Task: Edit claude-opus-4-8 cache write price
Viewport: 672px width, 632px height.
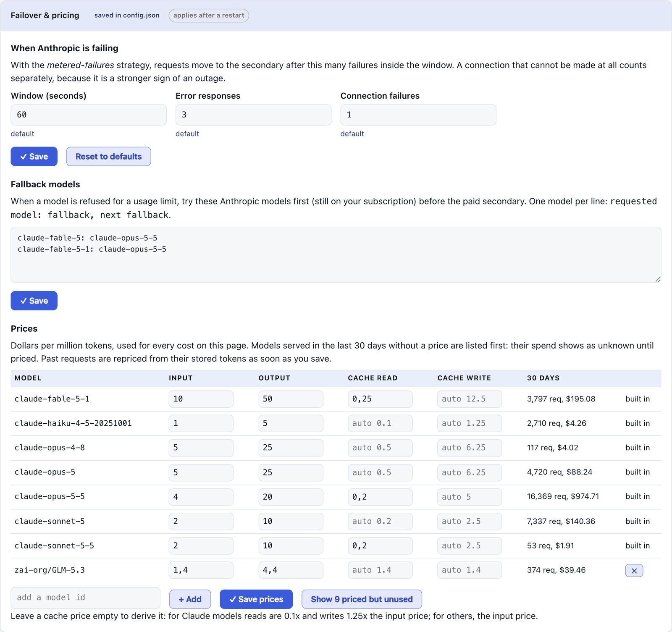Action: coord(470,448)
